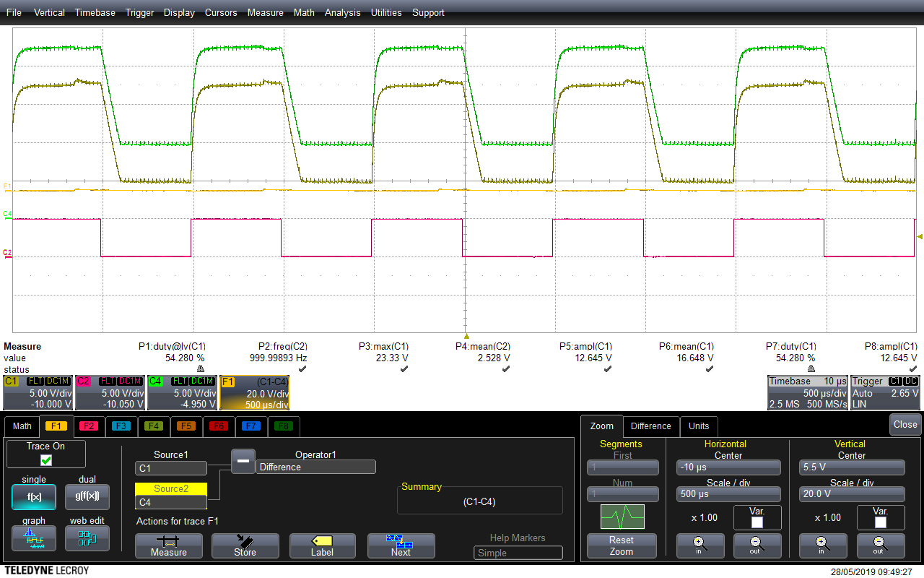This screenshot has height=578, width=924.
Task: Click the Next action for trace F1
Action: point(401,545)
